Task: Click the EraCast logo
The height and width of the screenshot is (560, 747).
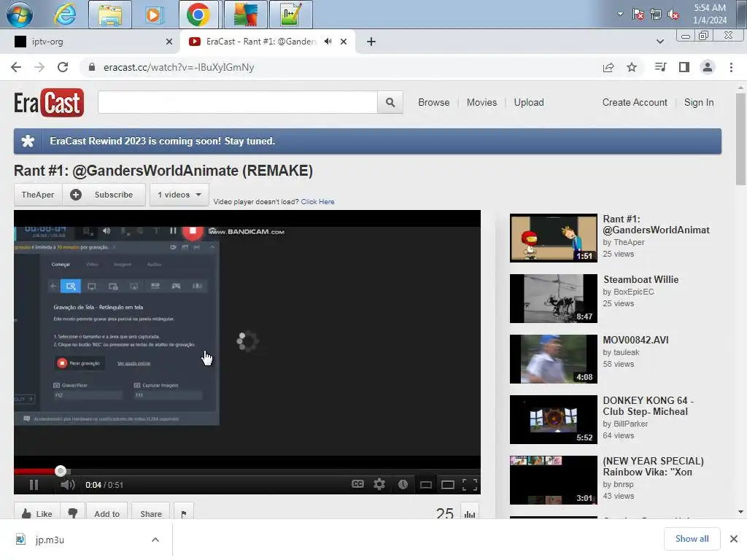Action: [49, 102]
